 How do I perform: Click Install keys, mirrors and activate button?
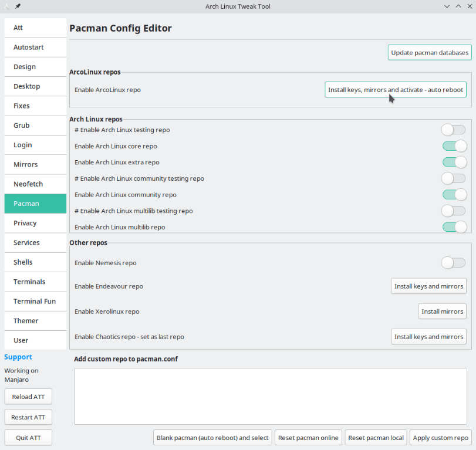pyautogui.click(x=396, y=90)
